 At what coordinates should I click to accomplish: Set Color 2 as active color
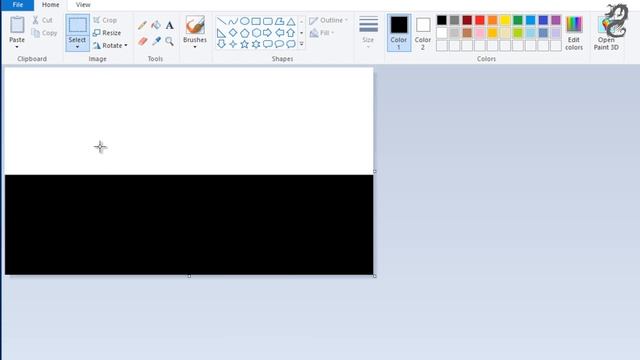click(x=423, y=33)
